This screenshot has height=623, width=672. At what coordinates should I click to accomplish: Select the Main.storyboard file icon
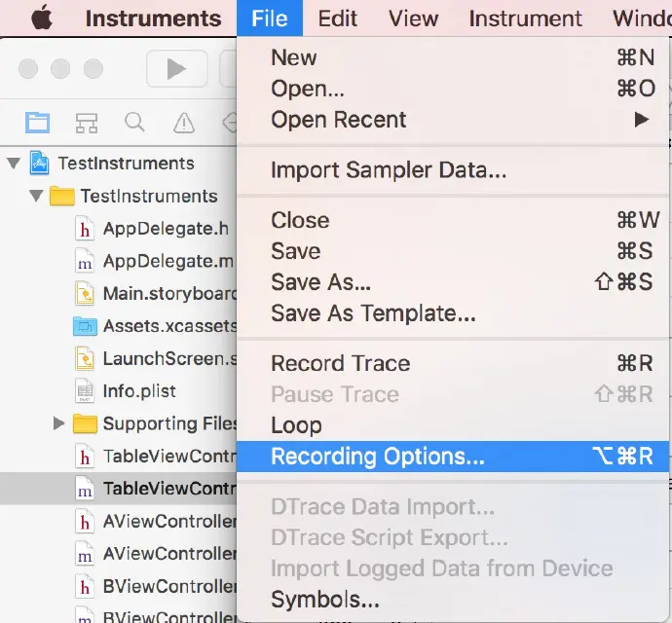[85, 293]
